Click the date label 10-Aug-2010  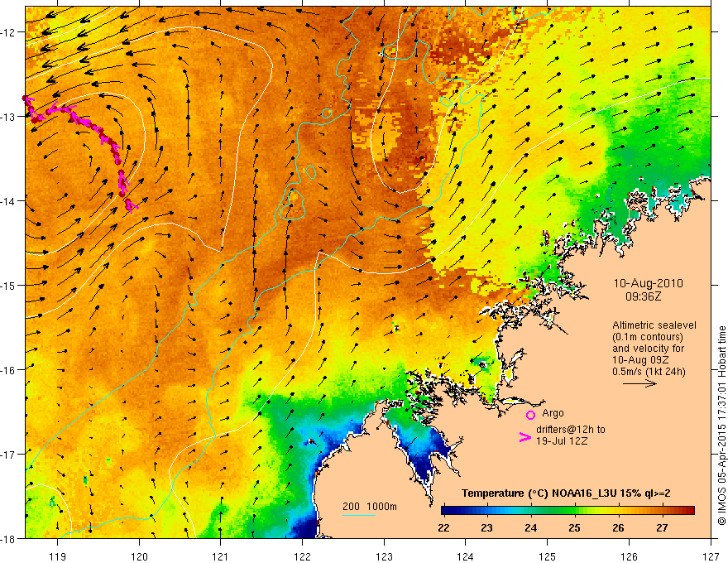tap(648, 283)
